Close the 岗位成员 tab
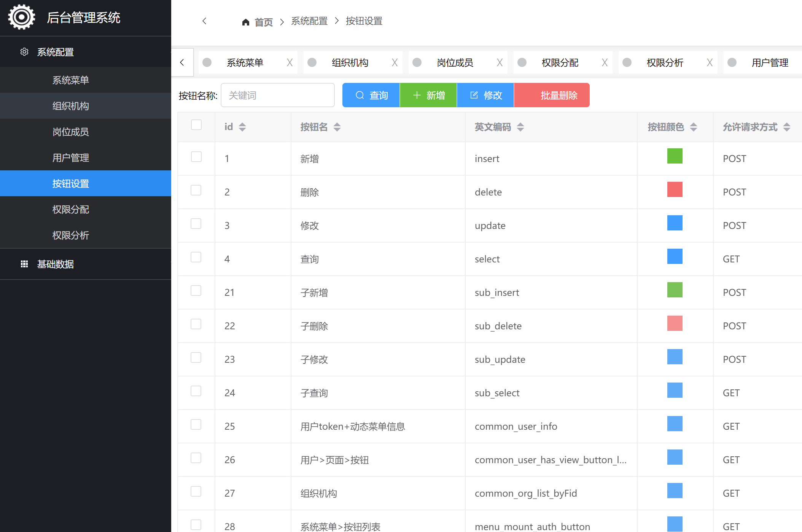Viewport: 802px width, 532px height. click(x=500, y=62)
